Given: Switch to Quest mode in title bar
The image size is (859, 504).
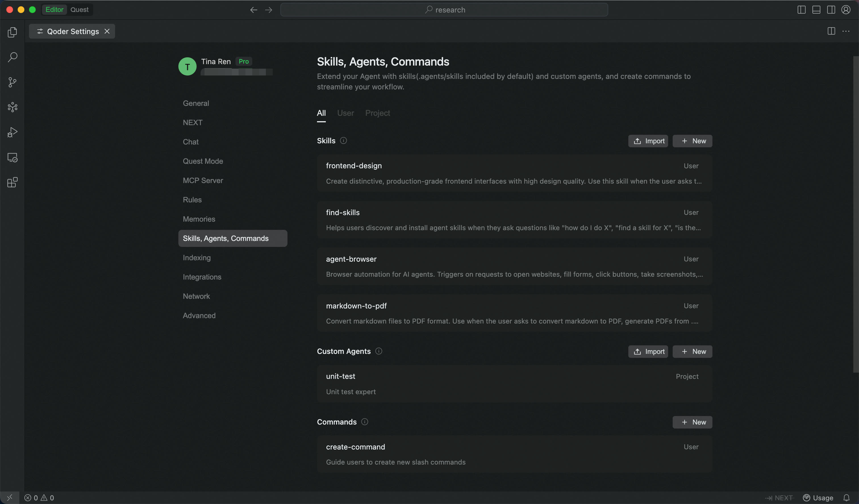Looking at the screenshot, I should pyautogui.click(x=79, y=10).
